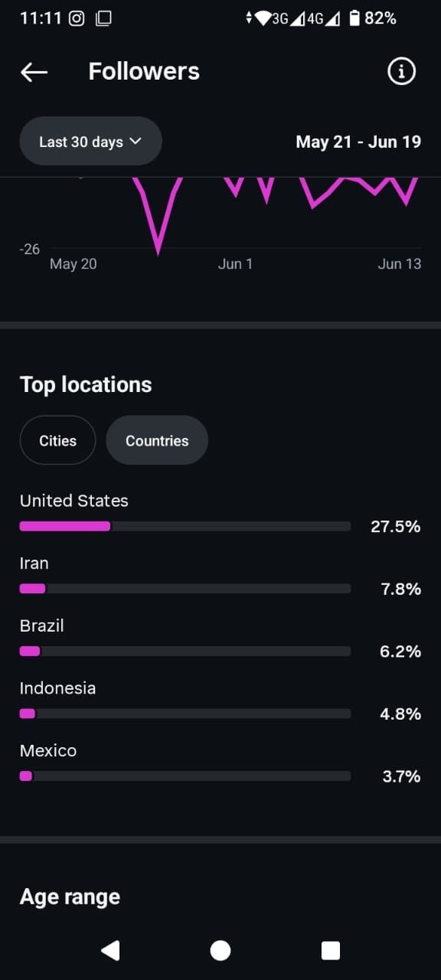
Task: Open the info circle icon
Action: tap(401, 72)
